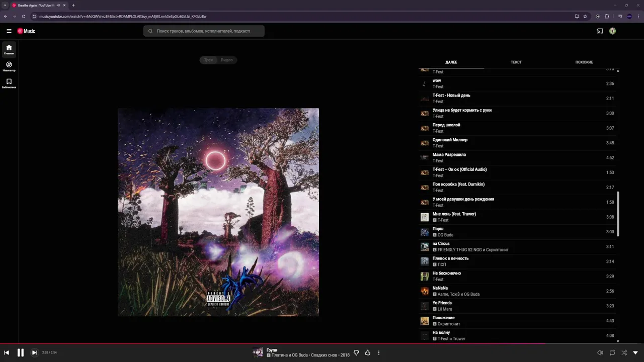This screenshot has height=362, width=644.
Task: Select the ПОХОЖИЕ tab
Action: tap(584, 62)
